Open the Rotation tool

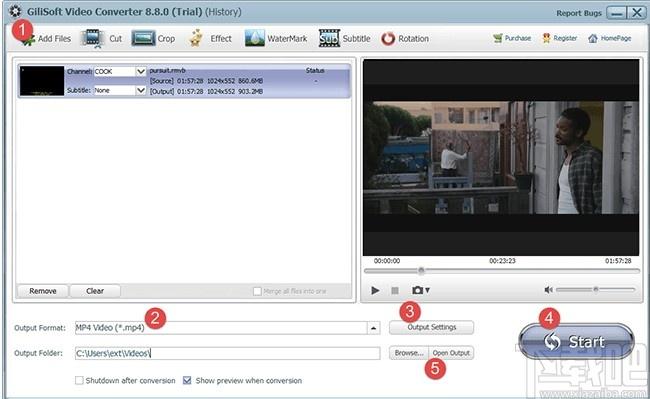coord(405,39)
